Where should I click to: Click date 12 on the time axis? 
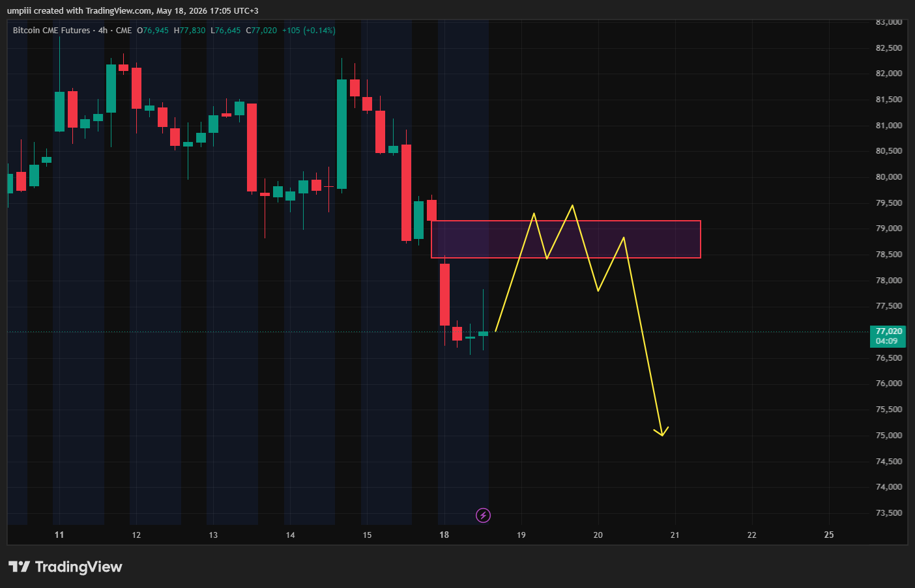(x=136, y=535)
